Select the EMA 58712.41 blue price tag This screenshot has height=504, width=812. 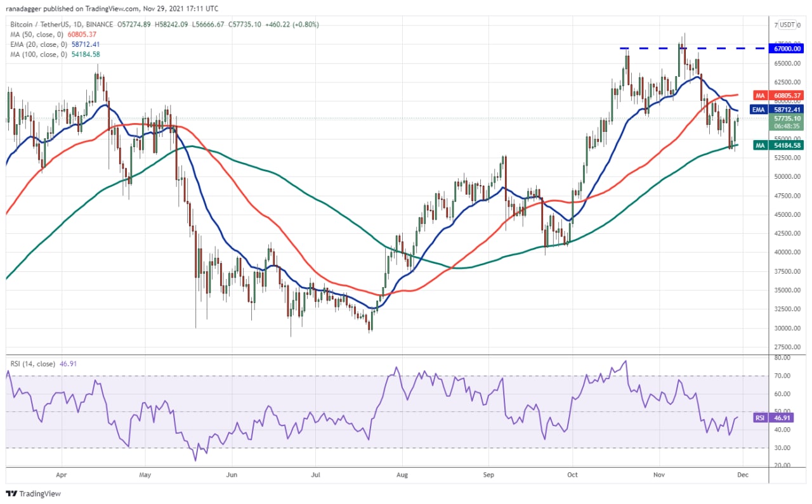777,109
